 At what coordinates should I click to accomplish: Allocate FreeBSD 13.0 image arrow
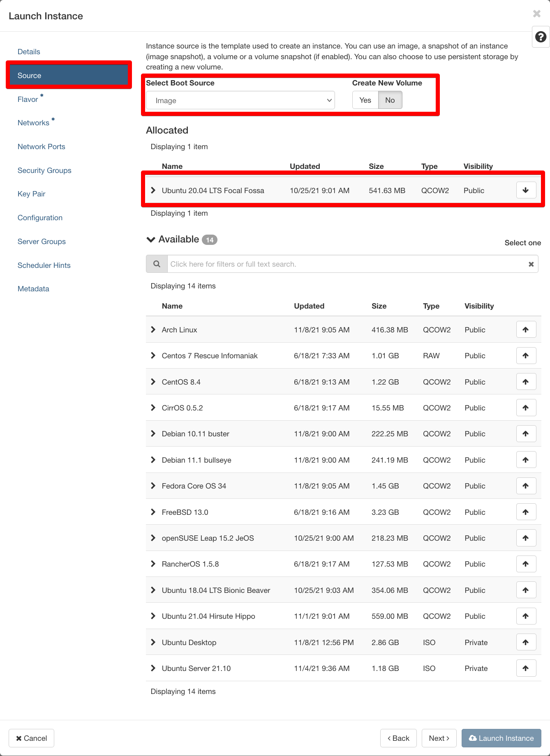(526, 512)
